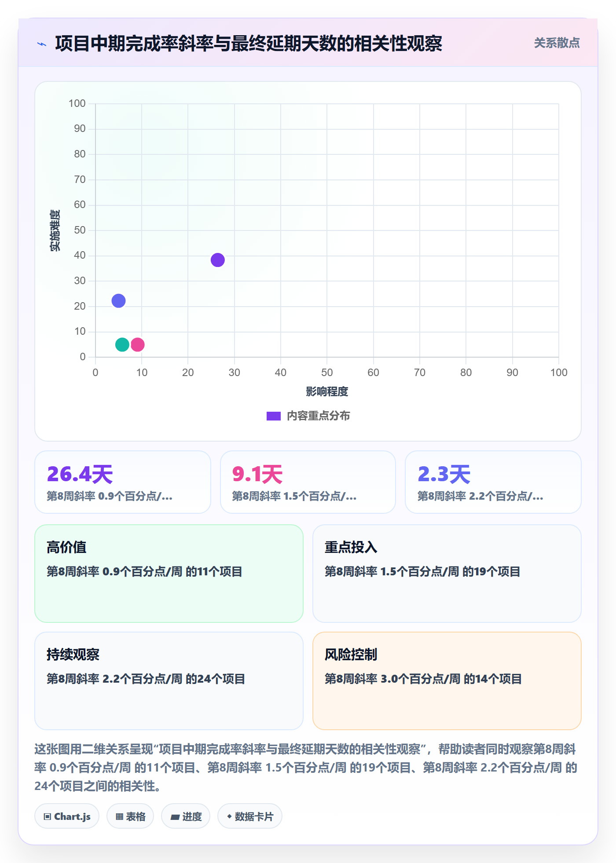
Task: Click the purple scatter point in the chart
Action: click(218, 260)
